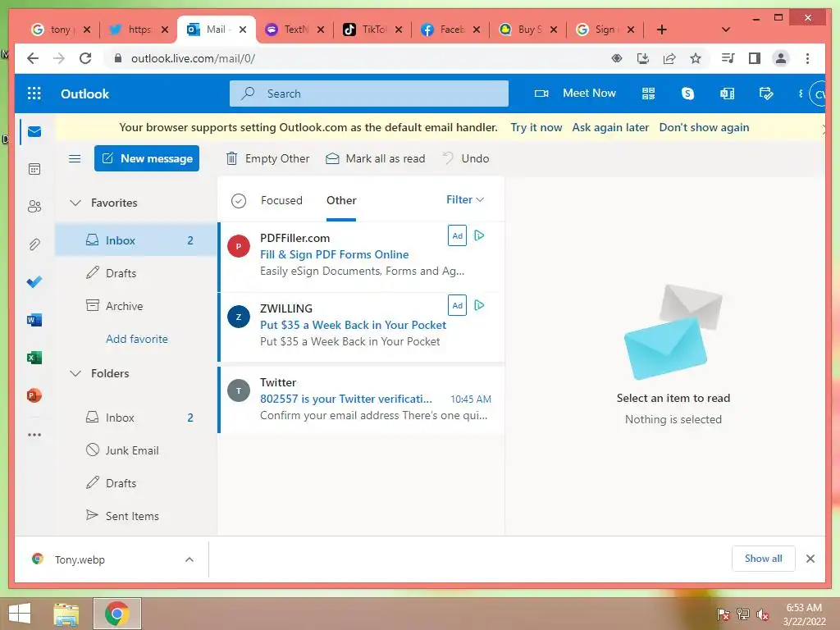Select Drafts under Favorites
The width and height of the screenshot is (840, 630).
[136, 273]
